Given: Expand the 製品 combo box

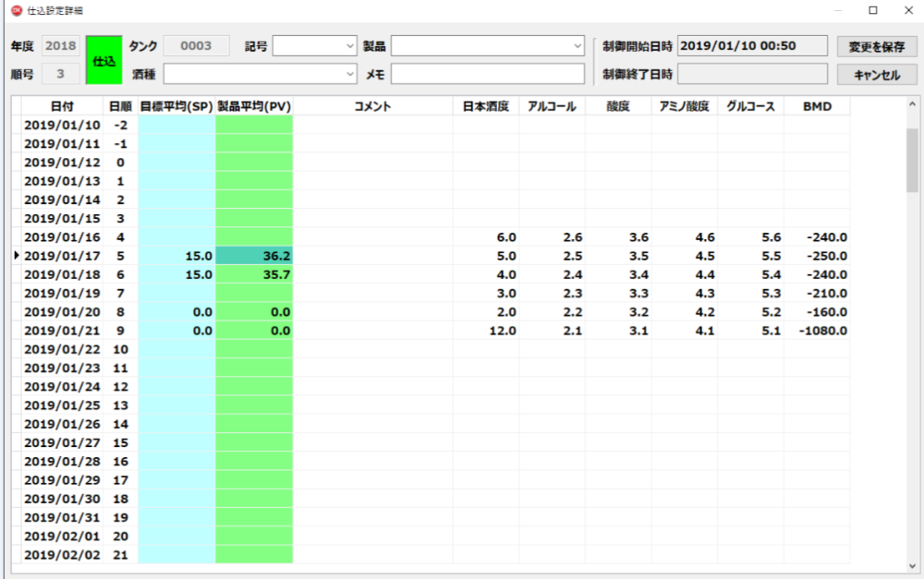Looking at the screenshot, I should click(x=577, y=46).
